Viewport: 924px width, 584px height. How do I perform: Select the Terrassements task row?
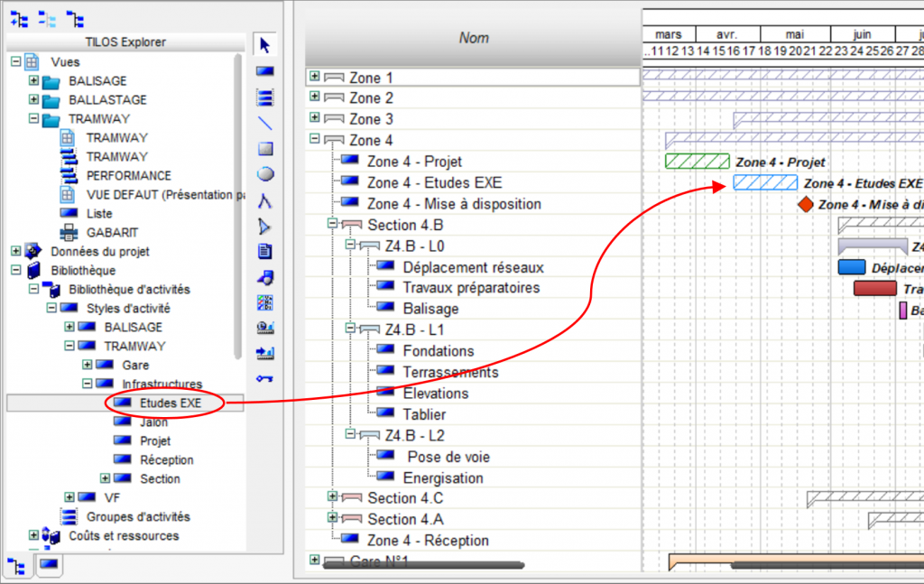point(450,373)
